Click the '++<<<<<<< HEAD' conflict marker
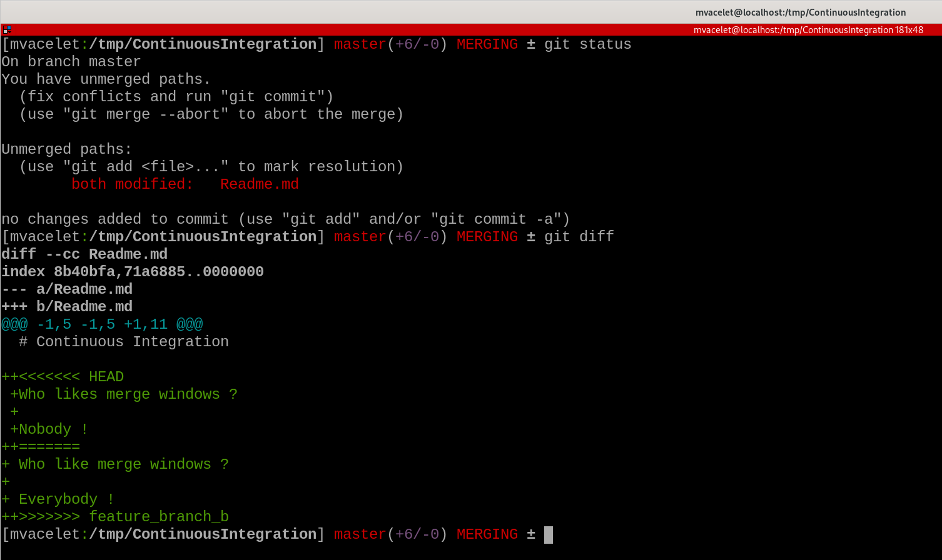The image size is (942, 560). (62, 377)
